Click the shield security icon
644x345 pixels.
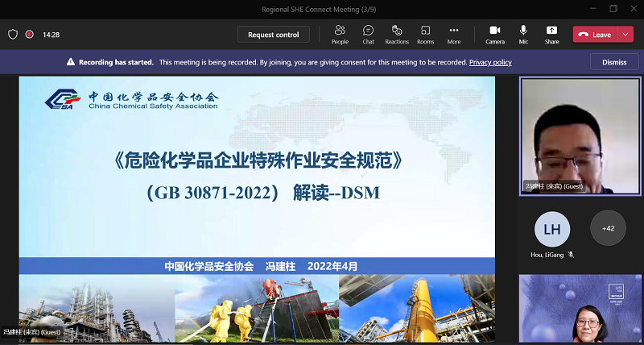coord(13,35)
